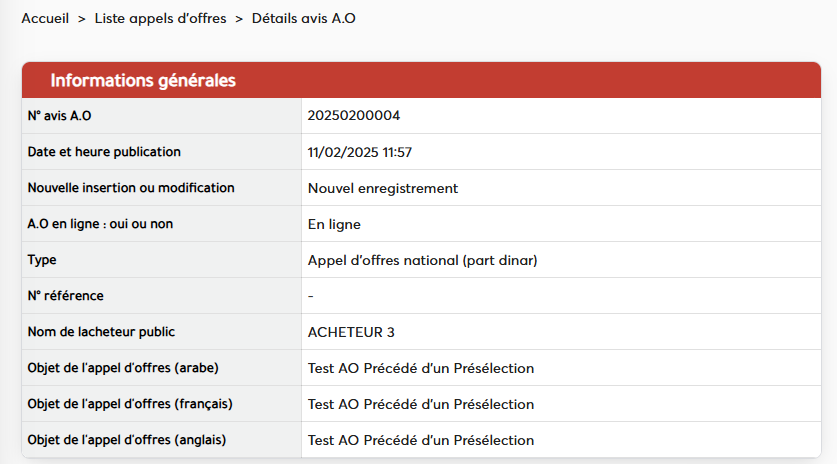Screen dimensions: 837x464
Task: Select Appel d'offres national (part dinar)
Action: pyautogui.click(x=423, y=260)
